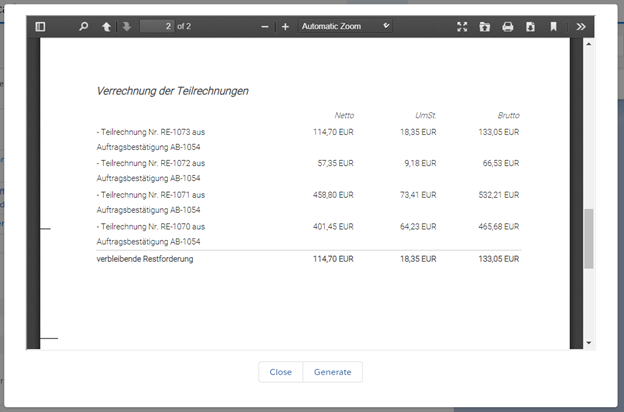Go to the previous page
Screen dimensions: 624x412
(x=106, y=26)
